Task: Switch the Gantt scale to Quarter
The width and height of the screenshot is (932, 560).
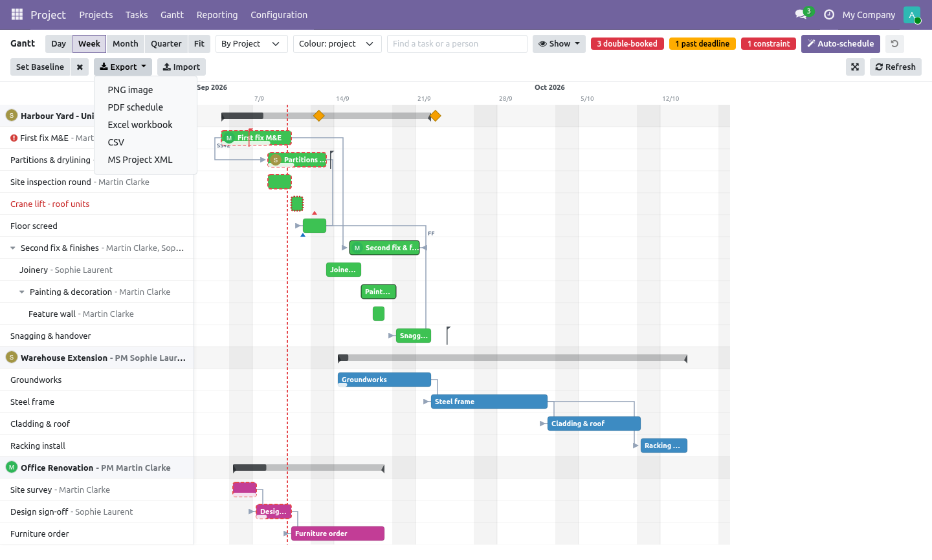Action: click(166, 44)
